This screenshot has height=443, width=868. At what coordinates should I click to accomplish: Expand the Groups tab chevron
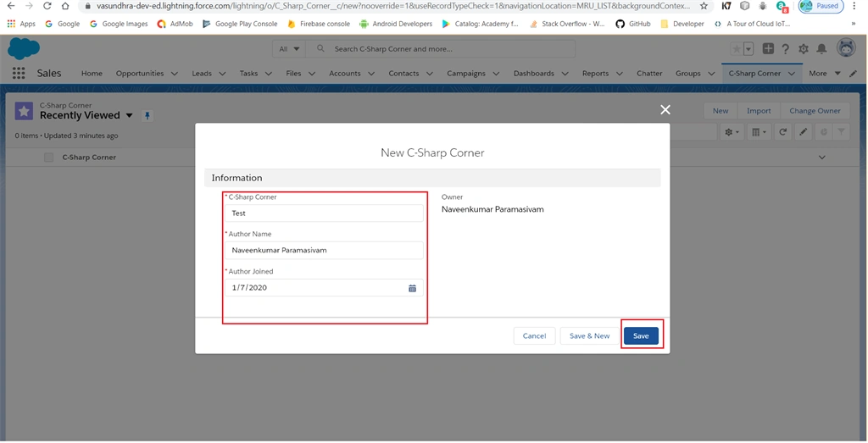[x=711, y=73]
